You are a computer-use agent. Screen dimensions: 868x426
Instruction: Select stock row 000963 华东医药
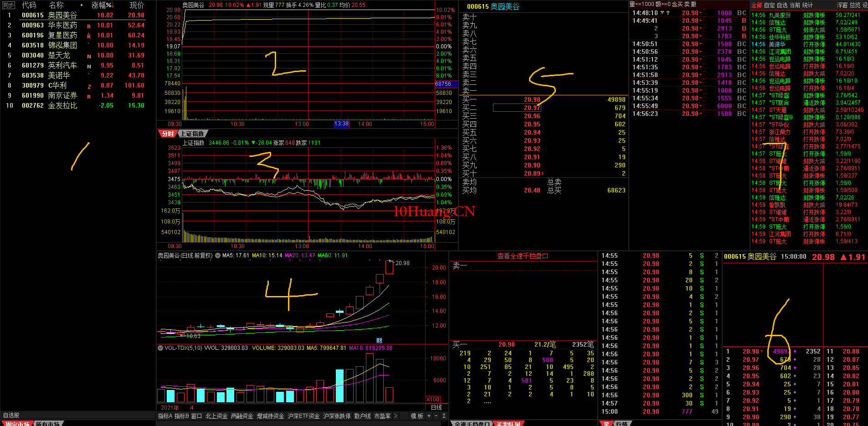(x=77, y=25)
